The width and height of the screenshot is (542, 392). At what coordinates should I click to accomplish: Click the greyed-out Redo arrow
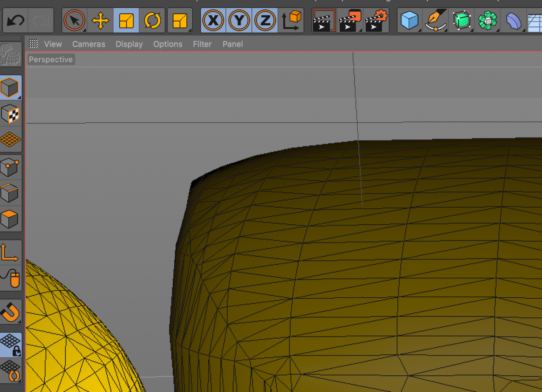[x=41, y=20]
